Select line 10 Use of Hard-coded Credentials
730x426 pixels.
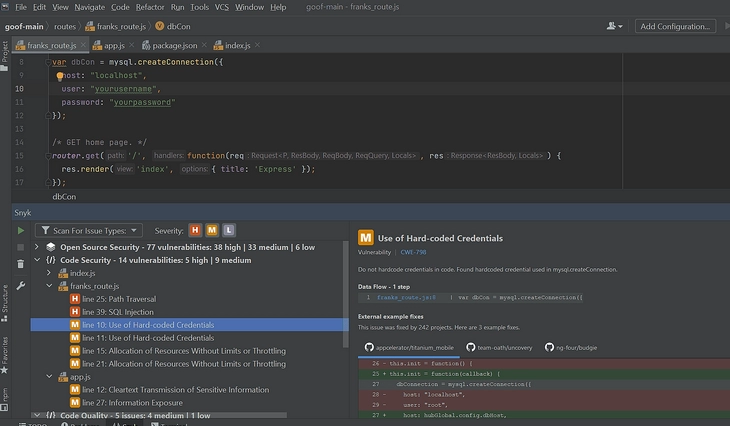click(189, 325)
